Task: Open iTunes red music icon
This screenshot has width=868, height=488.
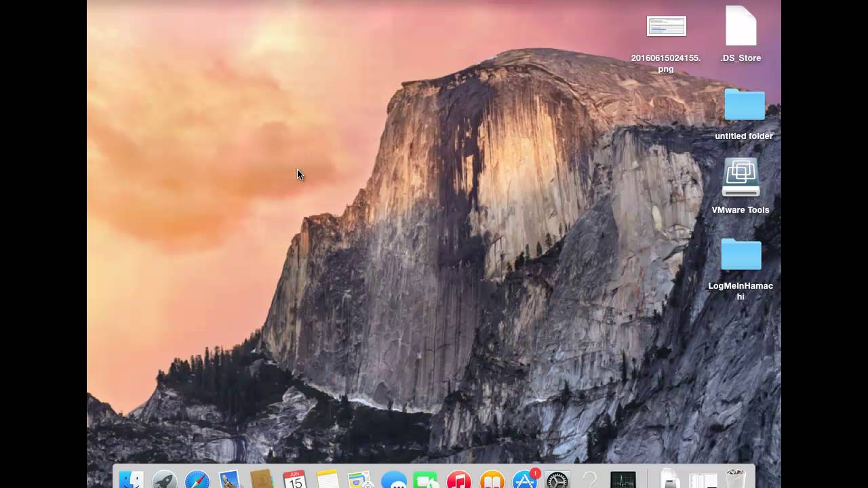Action: coord(459,480)
